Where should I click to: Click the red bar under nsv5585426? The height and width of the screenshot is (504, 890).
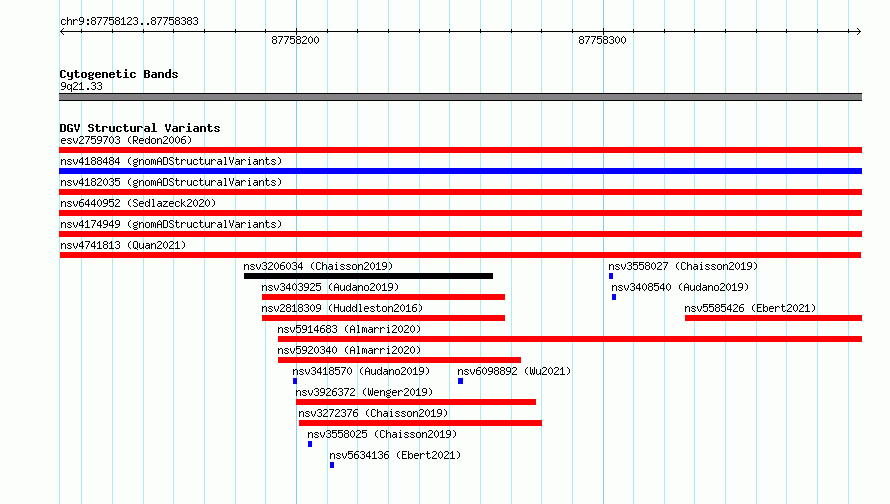[x=773, y=318]
